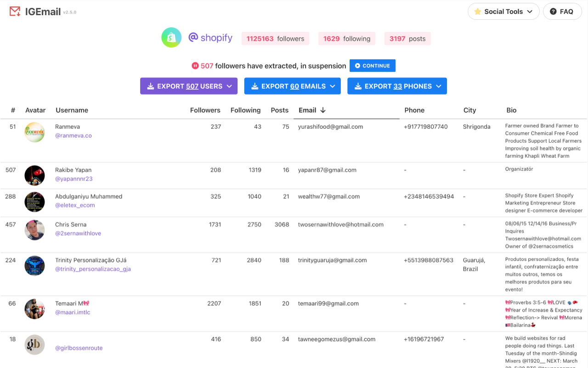
Task: Click the # column header
Action: pos(13,110)
